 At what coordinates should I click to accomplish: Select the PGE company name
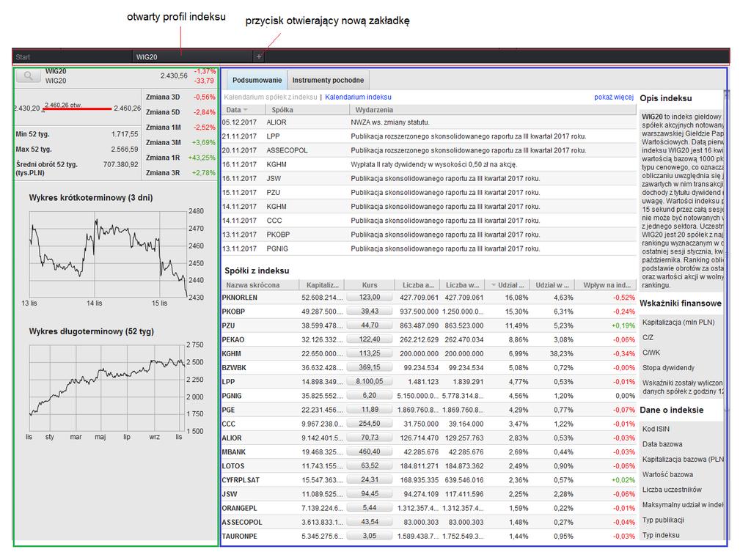click(x=229, y=410)
